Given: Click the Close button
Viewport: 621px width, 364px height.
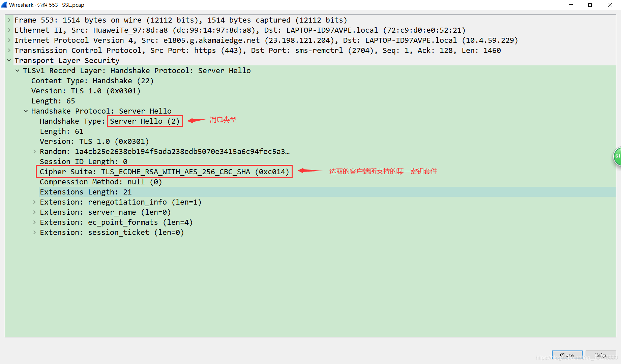Looking at the screenshot, I should (567, 355).
